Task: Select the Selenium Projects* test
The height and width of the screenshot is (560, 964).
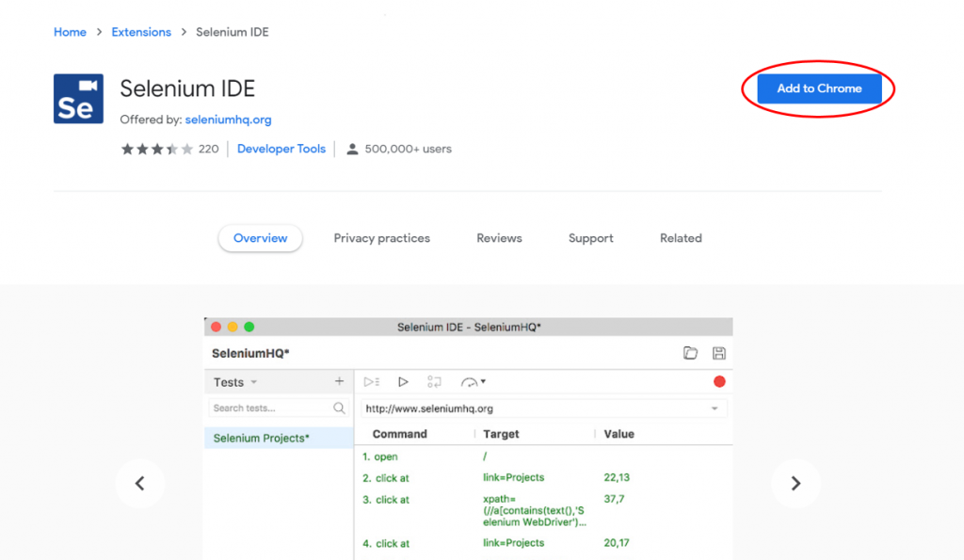Action: [x=279, y=439]
